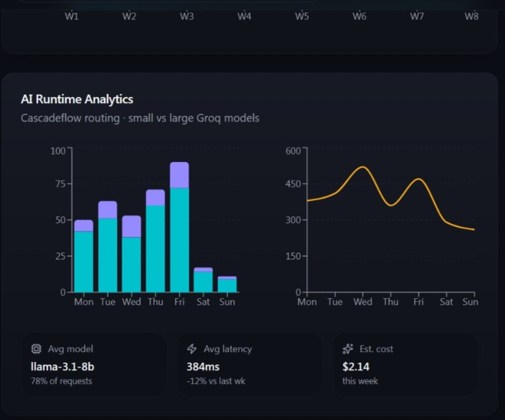This screenshot has height=420, width=505.
Task: Click the '78% of requests' text
Action: click(61, 381)
